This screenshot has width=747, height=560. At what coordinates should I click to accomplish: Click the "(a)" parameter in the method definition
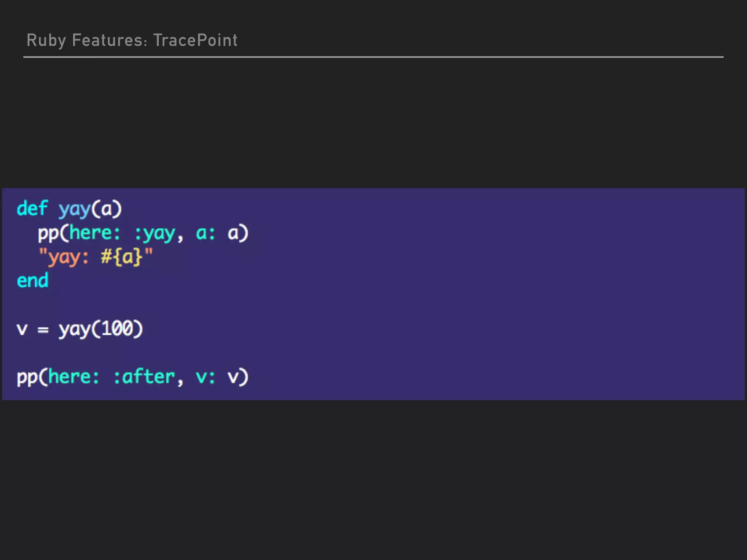point(107,209)
